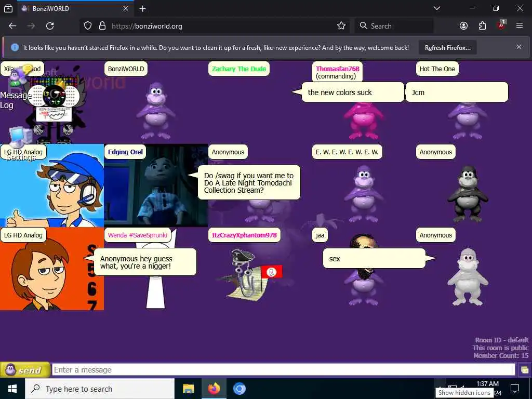Click the Room ID - default text
The width and height of the screenshot is (532, 399).
pos(501,340)
